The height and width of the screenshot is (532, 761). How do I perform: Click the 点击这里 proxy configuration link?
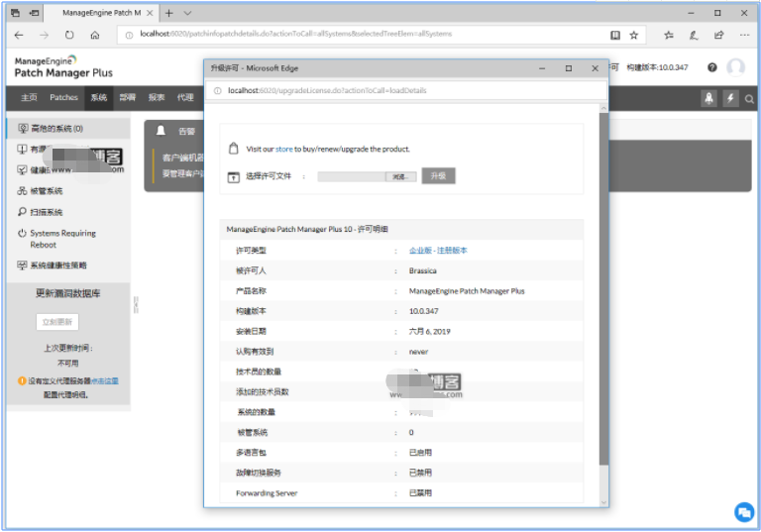(x=105, y=381)
